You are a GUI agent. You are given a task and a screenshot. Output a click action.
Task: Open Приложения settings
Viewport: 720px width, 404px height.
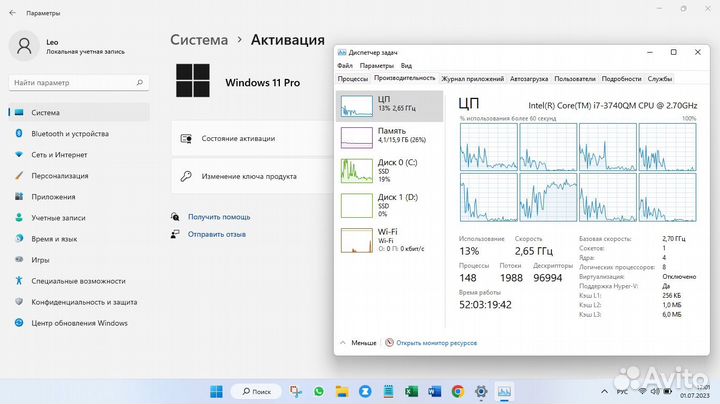click(x=79, y=196)
